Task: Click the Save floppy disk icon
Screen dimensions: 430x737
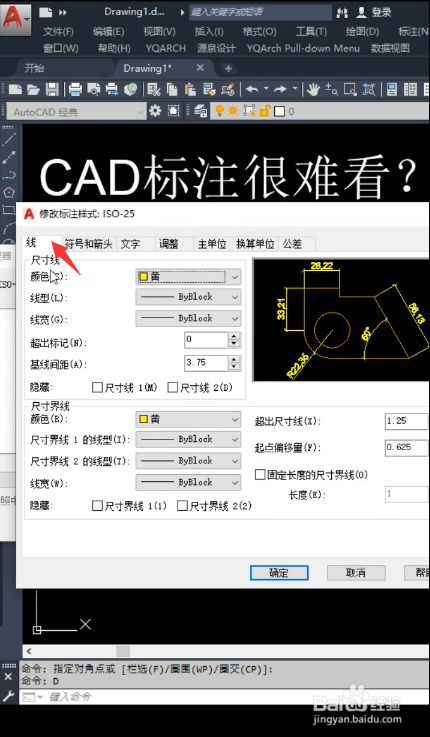Action: pos(51,88)
